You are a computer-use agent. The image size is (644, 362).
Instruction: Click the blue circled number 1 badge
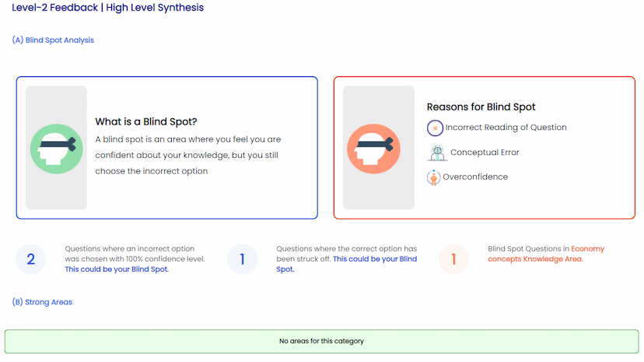pyautogui.click(x=243, y=259)
